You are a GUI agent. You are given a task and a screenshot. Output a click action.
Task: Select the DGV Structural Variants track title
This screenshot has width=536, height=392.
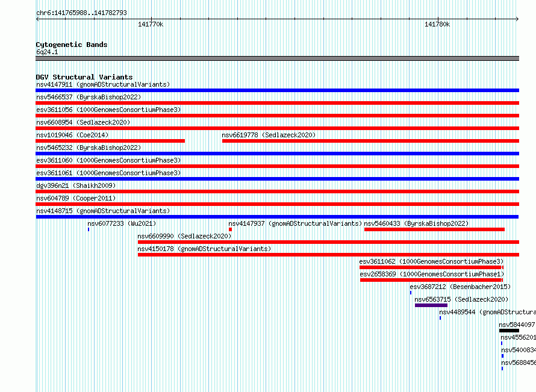point(84,77)
